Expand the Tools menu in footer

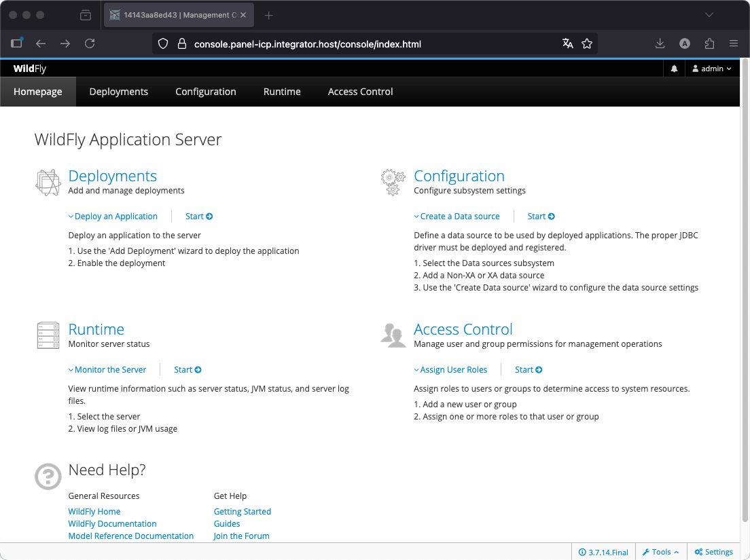pyautogui.click(x=660, y=552)
